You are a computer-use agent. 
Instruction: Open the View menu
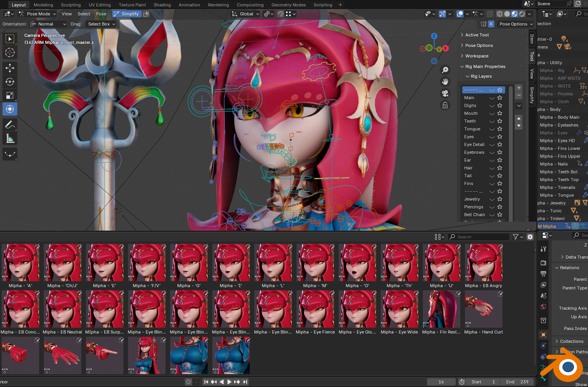pyautogui.click(x=66, y=14)
